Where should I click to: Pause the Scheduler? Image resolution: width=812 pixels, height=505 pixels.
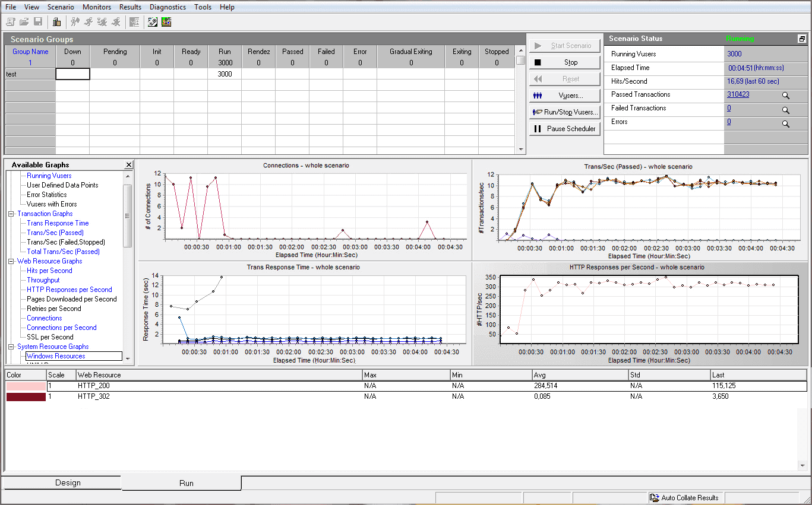point(564,129)
